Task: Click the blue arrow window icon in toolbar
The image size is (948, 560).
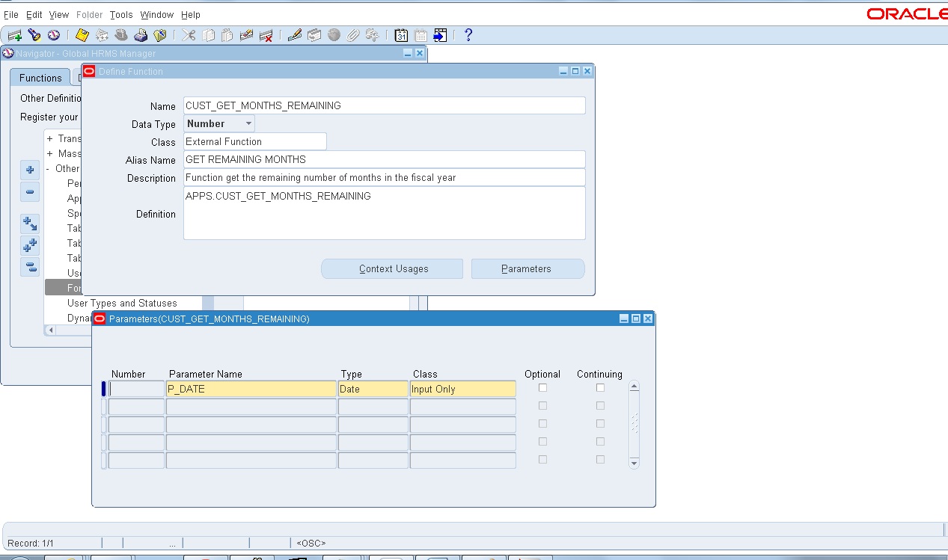Action: [x=440, y=35]
